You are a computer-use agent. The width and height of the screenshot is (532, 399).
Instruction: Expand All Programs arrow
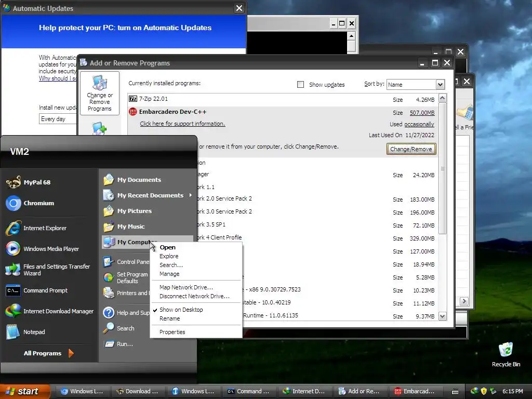71,353
